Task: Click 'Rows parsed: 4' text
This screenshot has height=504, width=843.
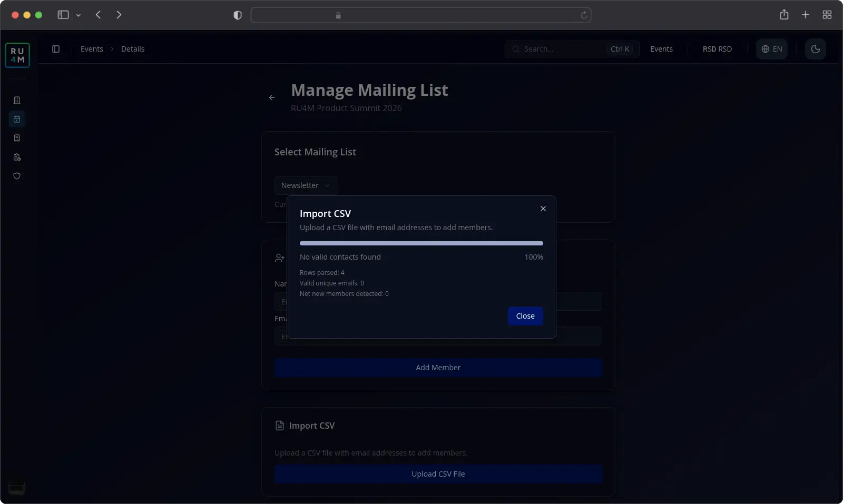Action: pyautogui.click(x=322, y=273)
